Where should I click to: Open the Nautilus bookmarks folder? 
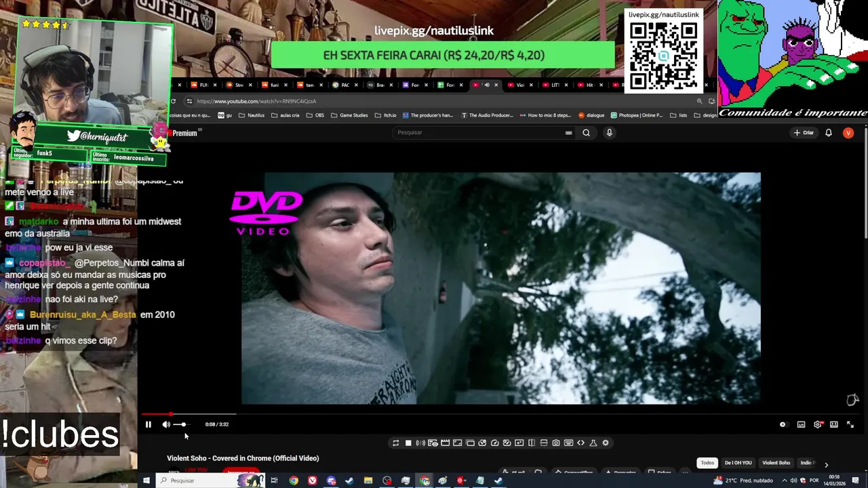[x=252, y=115]
